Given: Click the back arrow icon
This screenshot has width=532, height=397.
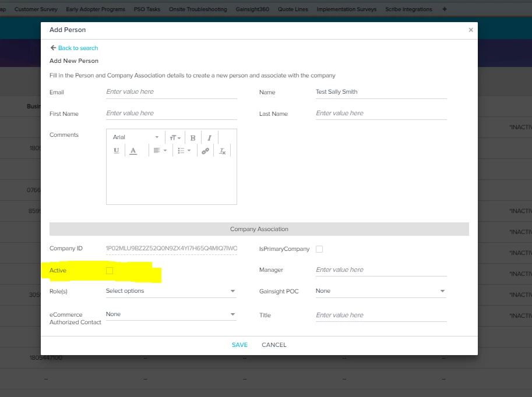Looking at the screenshot, I should 53,48.
